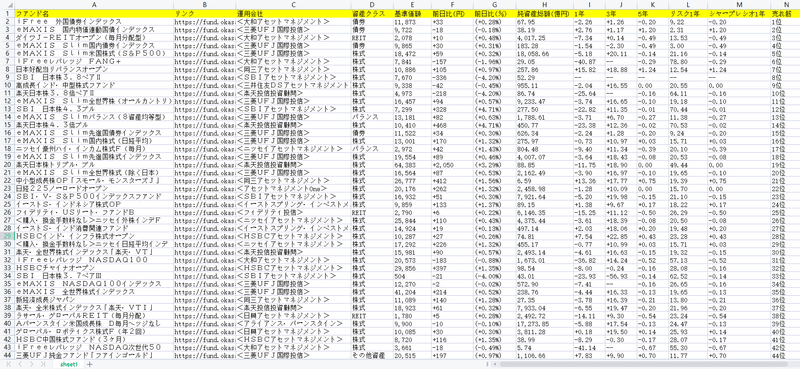Go to the first sheet using navigation arrow

8,364
